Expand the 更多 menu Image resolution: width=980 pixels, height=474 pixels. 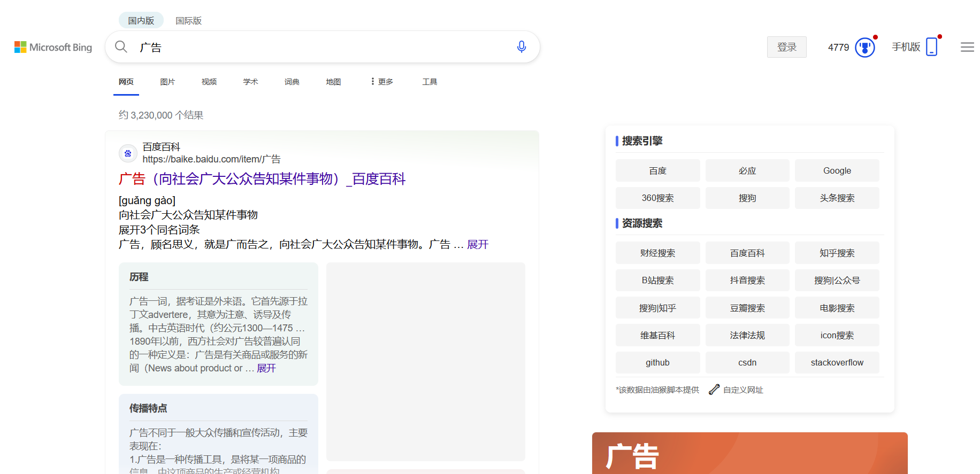[382, 82]
